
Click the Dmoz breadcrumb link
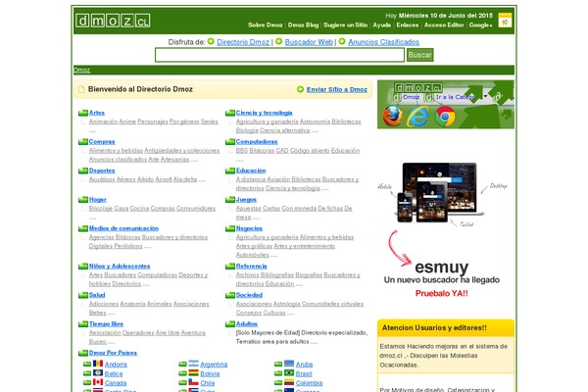click(81, 71)
